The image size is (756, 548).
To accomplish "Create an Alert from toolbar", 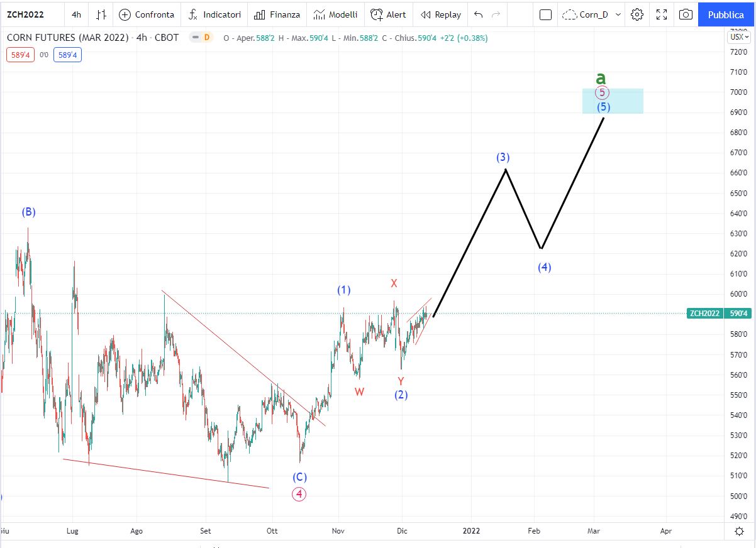I will 388,14.
